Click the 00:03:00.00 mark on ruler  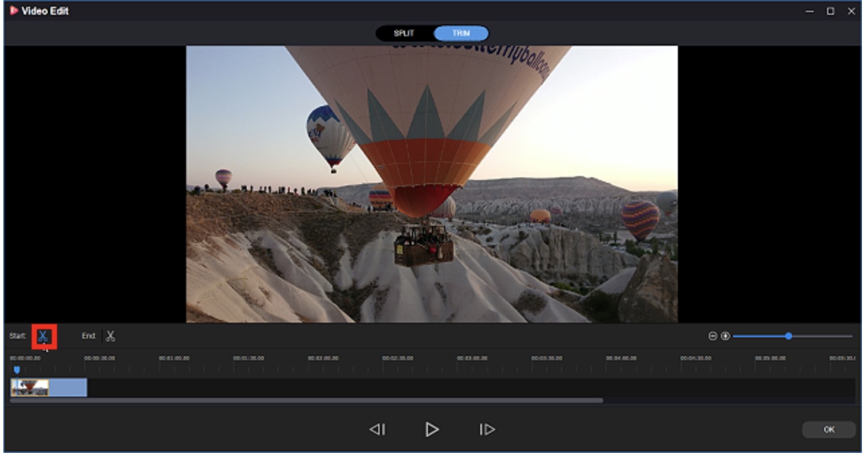[x=472, y=358]
